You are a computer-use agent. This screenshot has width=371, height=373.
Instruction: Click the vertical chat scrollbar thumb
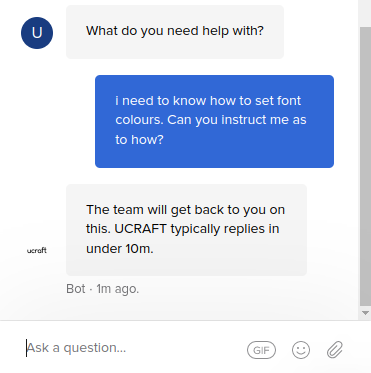click(365, 167)
